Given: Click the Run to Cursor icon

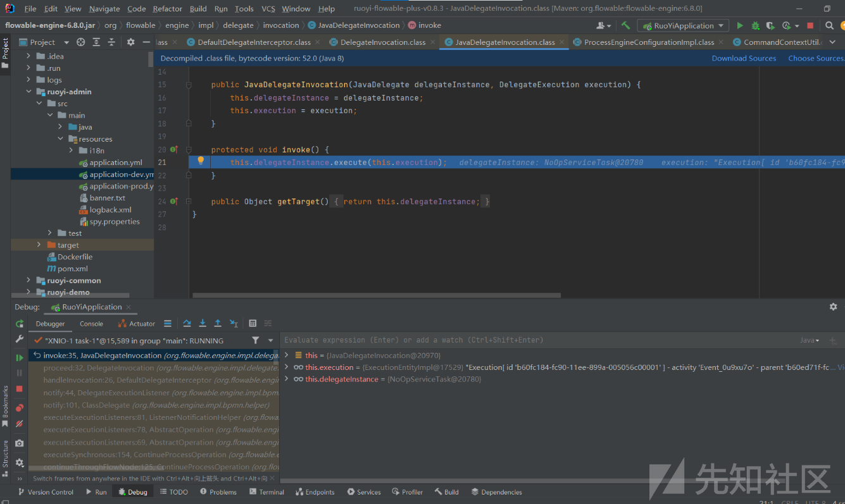Looking at the screenshot, I should click(234, 323).
